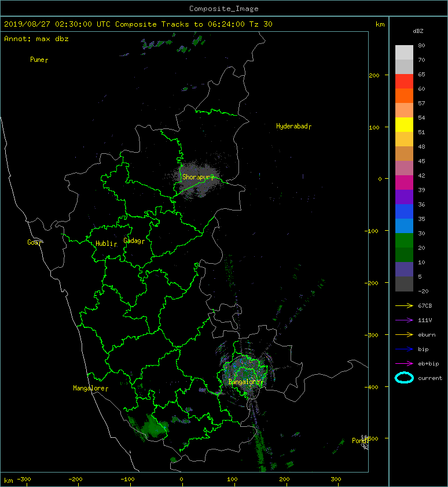Screen dimensions: 448x487
Task: Click the 100 km tick on vertical axis
Action: point(374,127)
